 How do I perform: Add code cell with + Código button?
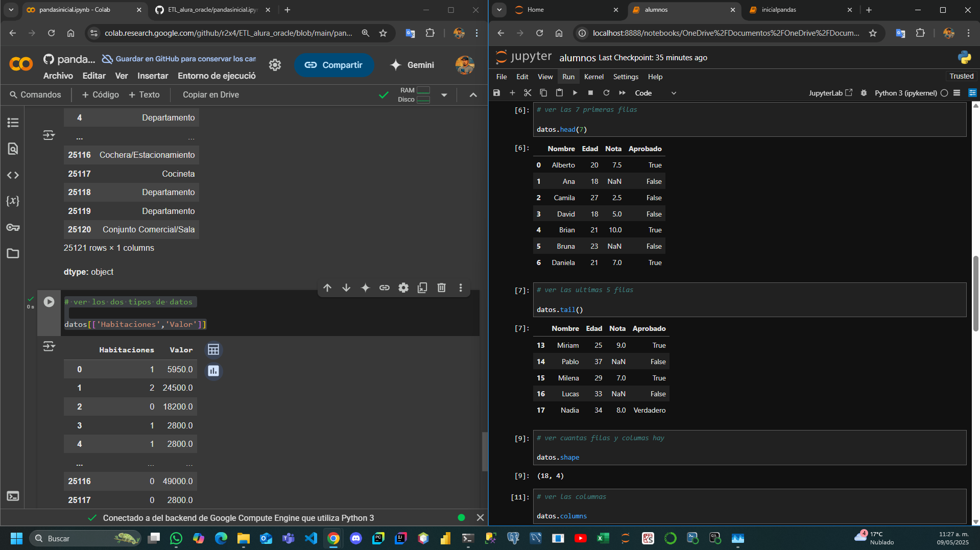tap(100, 94)
